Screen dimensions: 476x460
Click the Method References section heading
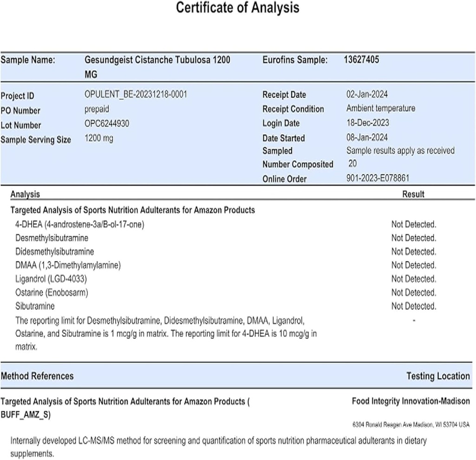pos(37,376)
